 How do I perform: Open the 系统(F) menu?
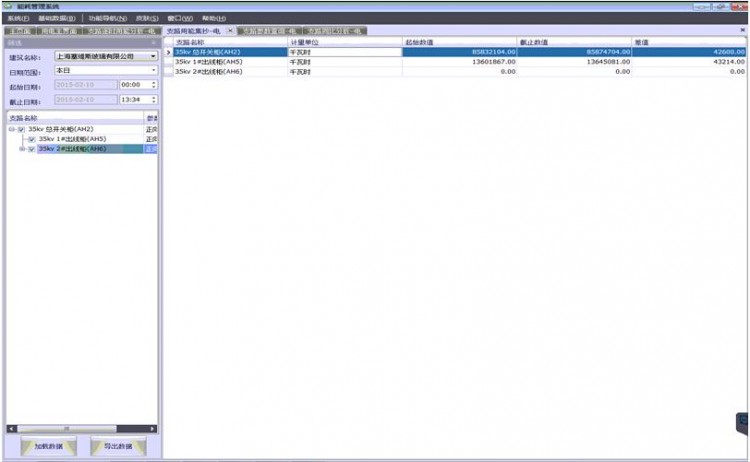click(18, 18)
